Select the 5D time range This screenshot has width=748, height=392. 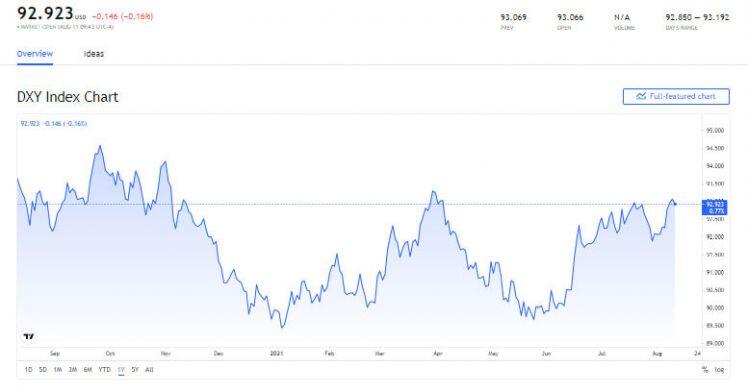tap(43, 370)
